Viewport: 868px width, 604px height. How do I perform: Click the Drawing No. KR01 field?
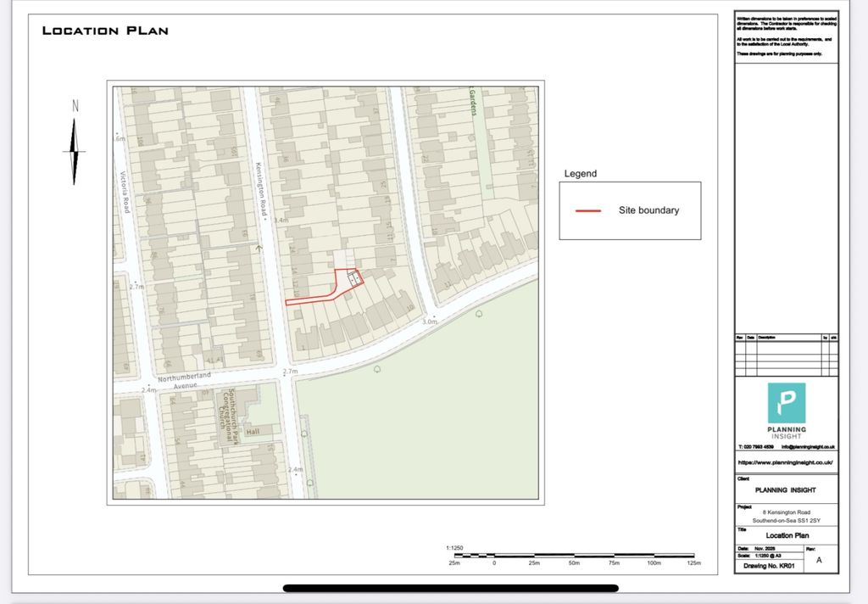click(769, 566)
